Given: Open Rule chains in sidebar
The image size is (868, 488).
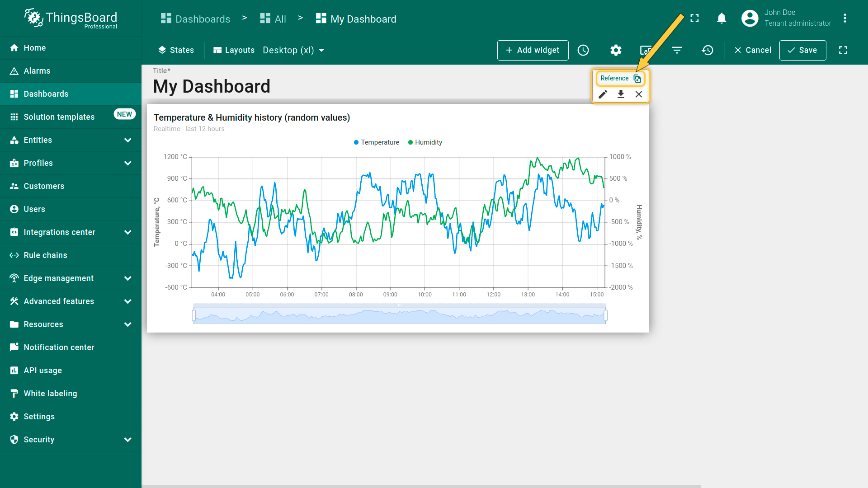Looking at the screenshot, I should tap(45, 255).
